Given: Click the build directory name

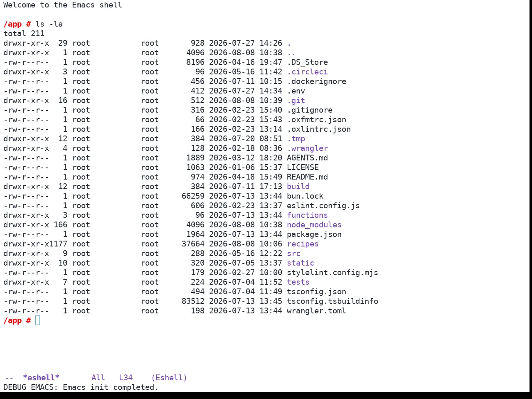Looking at the screenshot, I should pos(298,187).
